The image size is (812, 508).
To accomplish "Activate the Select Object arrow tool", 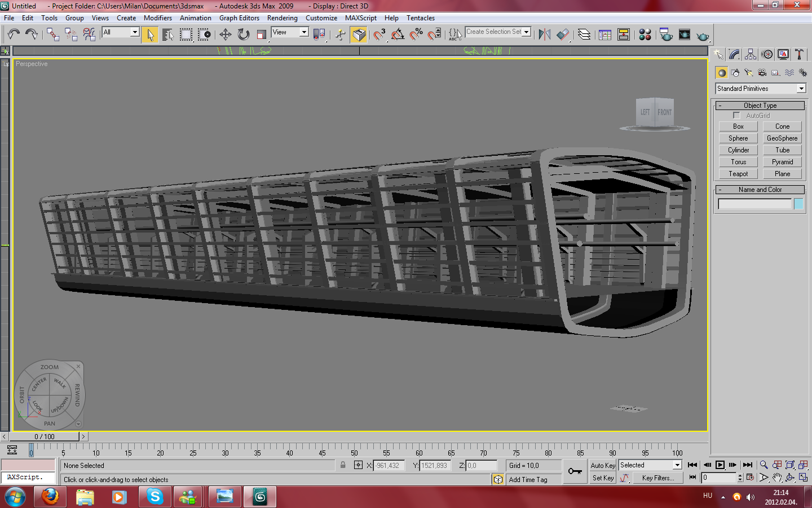I will coord(149,34).
